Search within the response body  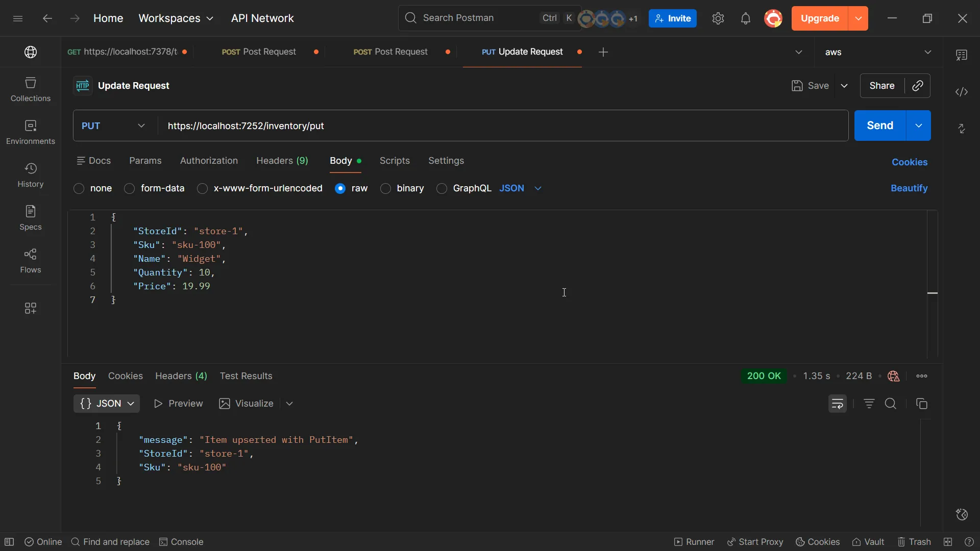[891, 404]
